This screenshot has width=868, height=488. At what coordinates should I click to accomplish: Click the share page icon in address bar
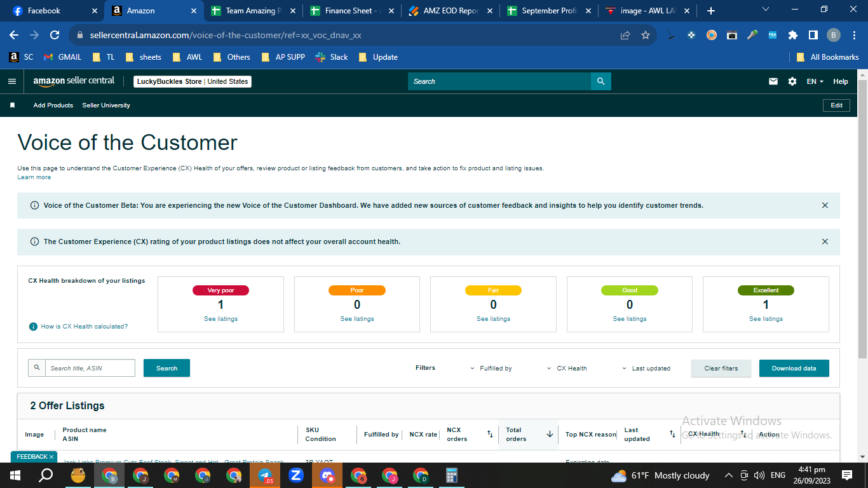tap(625, 36)
